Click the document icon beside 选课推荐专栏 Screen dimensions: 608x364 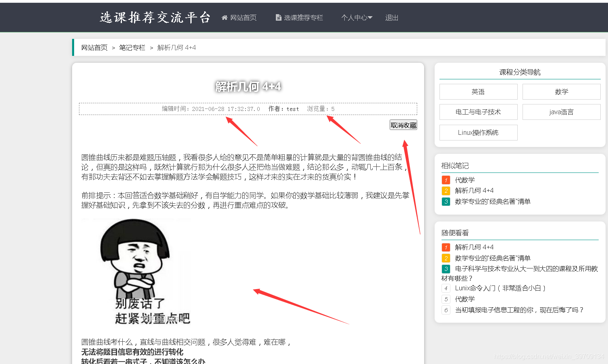[x=278, y=18]
